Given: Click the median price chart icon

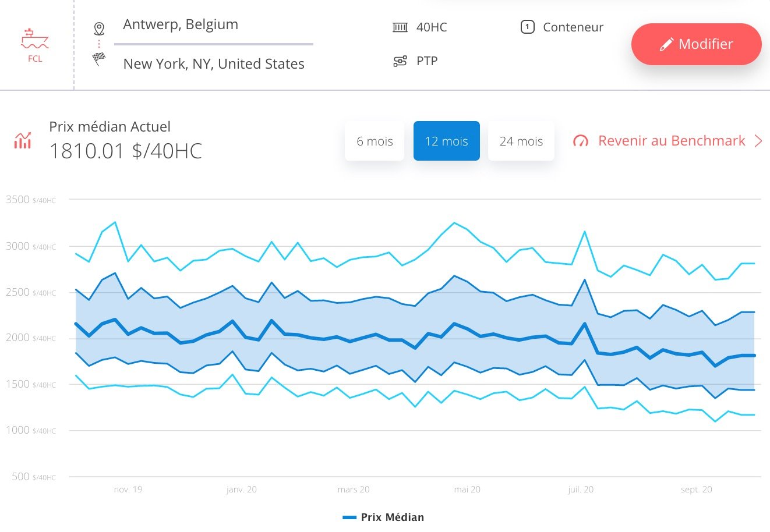Looking at the screenshot, I should (x=23, y=140).
